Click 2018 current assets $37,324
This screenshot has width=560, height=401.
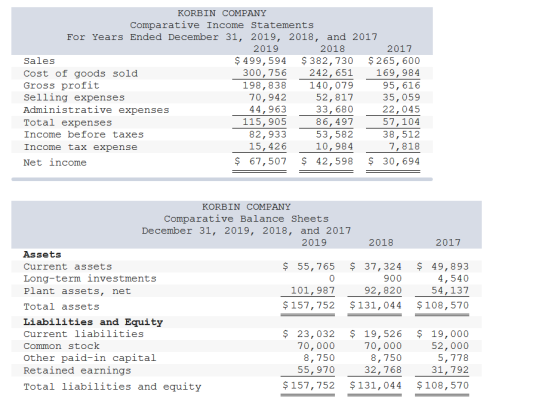tap(375, 267)
